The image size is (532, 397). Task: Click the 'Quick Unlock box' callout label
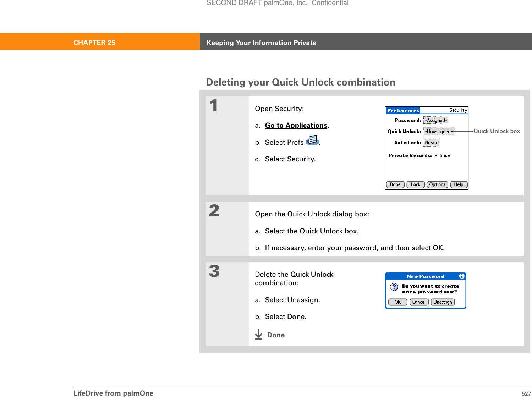(497, 131)
